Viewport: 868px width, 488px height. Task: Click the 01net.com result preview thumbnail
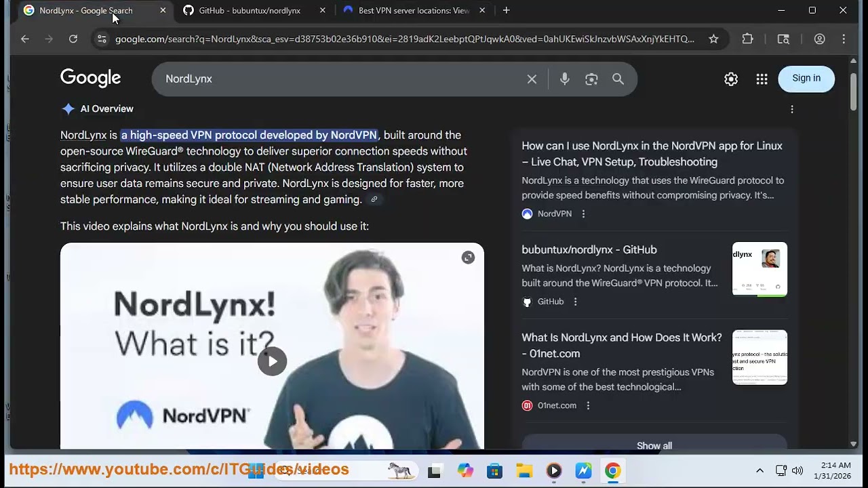pos(759,357)
